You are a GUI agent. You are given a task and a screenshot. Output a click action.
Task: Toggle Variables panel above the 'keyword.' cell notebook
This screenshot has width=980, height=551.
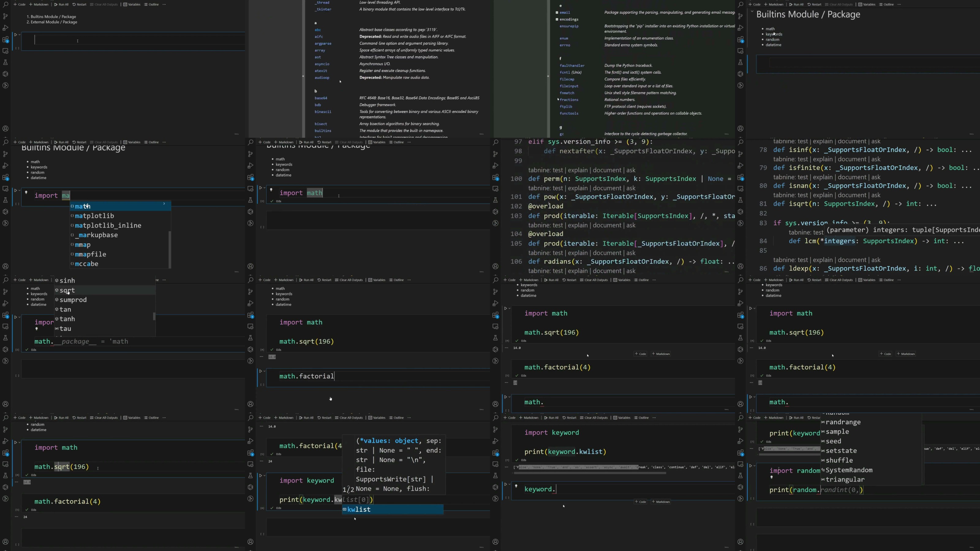[x=622, y=418]
